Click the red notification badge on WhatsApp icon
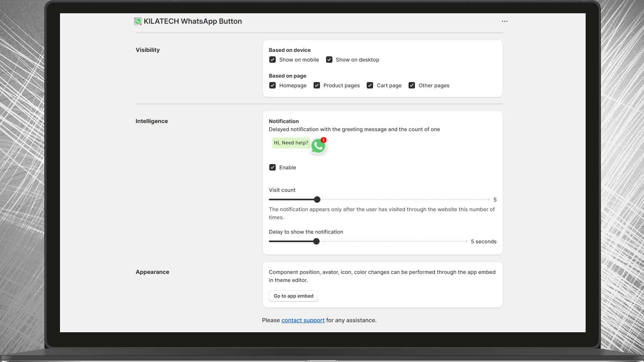The height and width of the screenshot is (362, 644). 324,140
